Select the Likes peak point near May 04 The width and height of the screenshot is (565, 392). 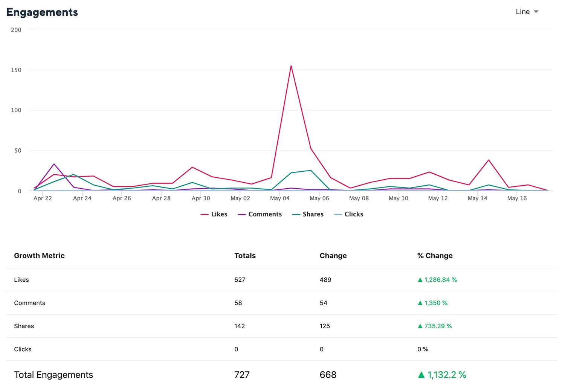[x=291, y=66]
